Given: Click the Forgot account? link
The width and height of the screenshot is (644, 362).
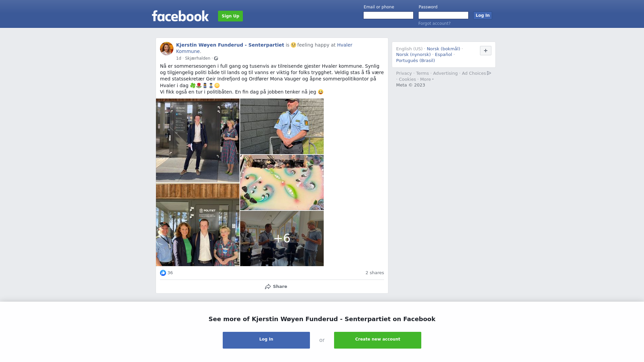Looking at the screenshot, I should pyautogui.click(x=434, y=23).
